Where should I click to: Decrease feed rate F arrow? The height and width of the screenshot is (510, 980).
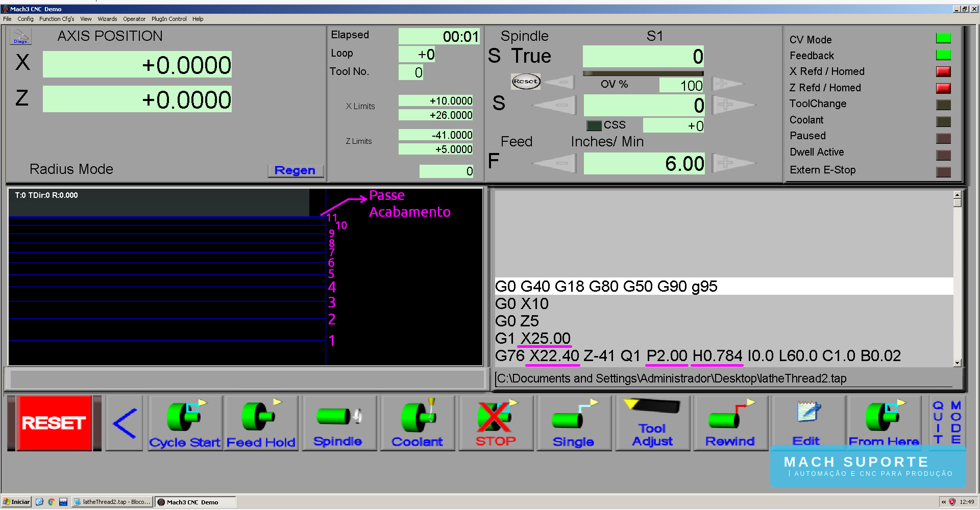click(555, 163)
